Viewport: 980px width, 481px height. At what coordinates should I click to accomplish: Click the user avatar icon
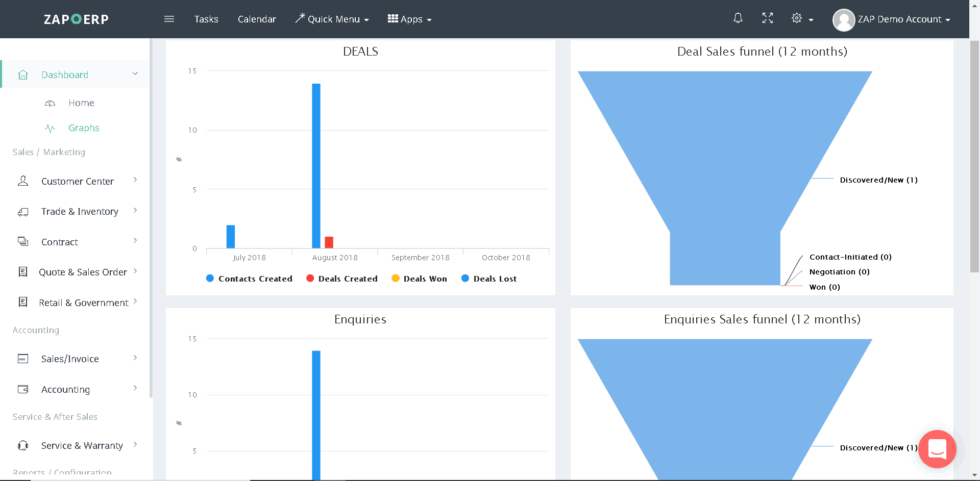843,20
